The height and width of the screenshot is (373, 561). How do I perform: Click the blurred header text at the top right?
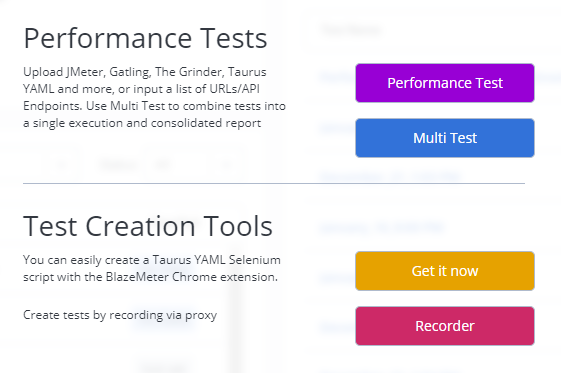point(351,30)
